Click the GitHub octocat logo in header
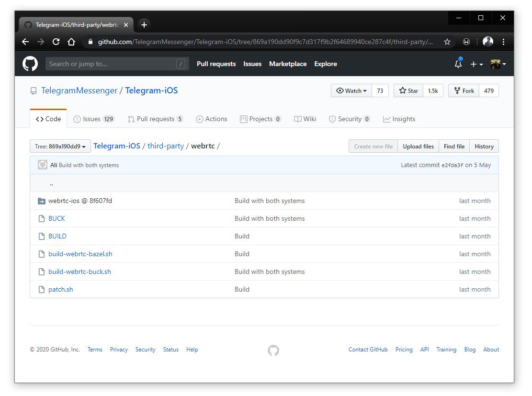 (30, 64)
